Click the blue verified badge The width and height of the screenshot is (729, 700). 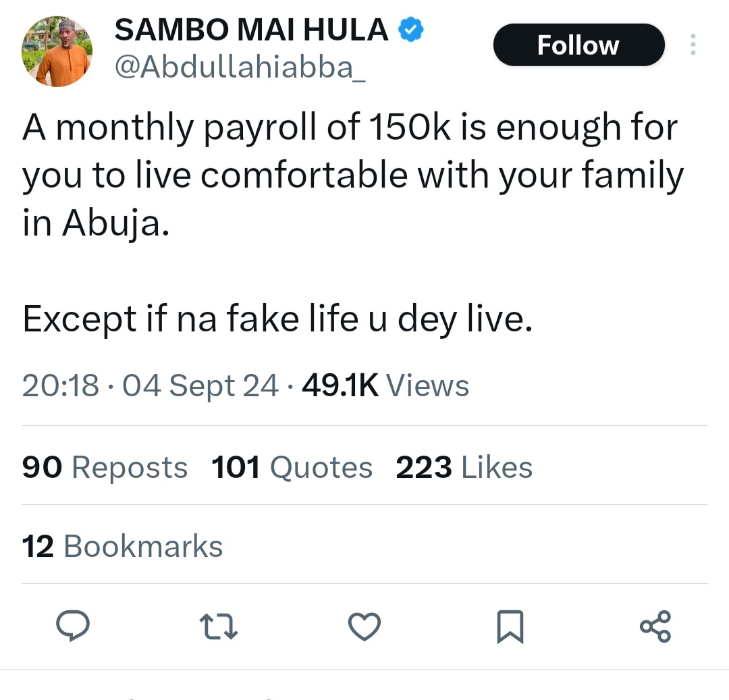pos(410,30)
